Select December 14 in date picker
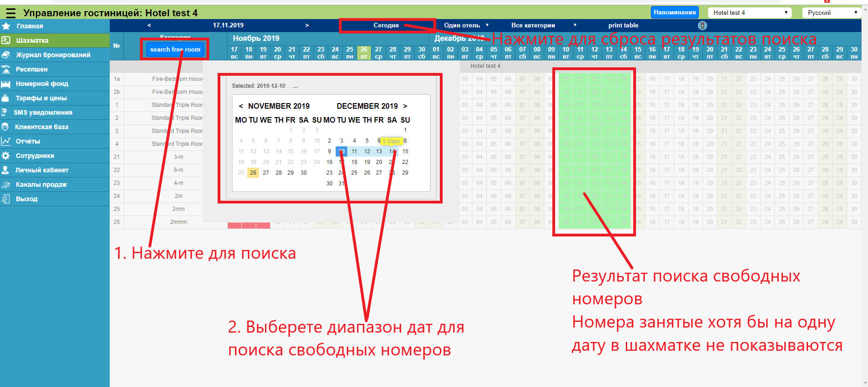Image resolution: width=868 pixels, height=387 pixels. [392, 151]
